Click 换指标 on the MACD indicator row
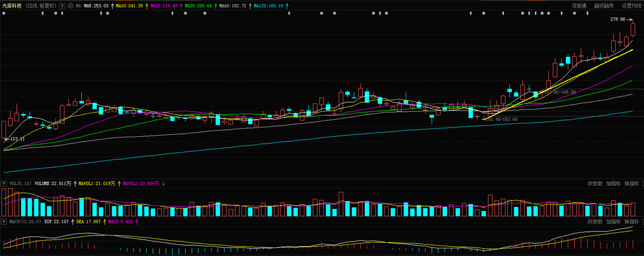The image size is (644, 256). [x=632, y=222]
